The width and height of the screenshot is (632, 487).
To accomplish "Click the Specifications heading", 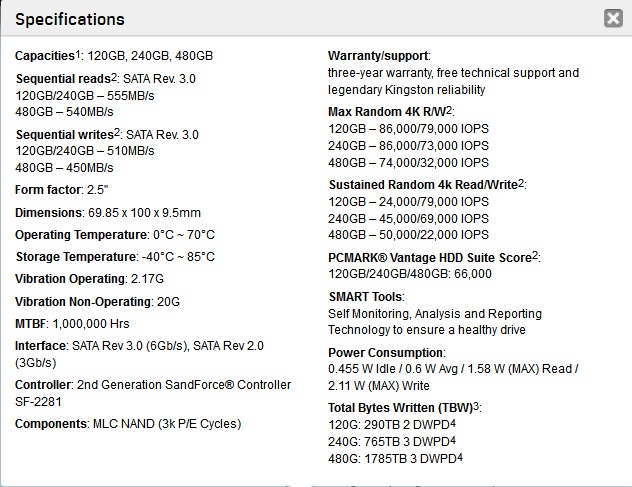I will [70, 19].
